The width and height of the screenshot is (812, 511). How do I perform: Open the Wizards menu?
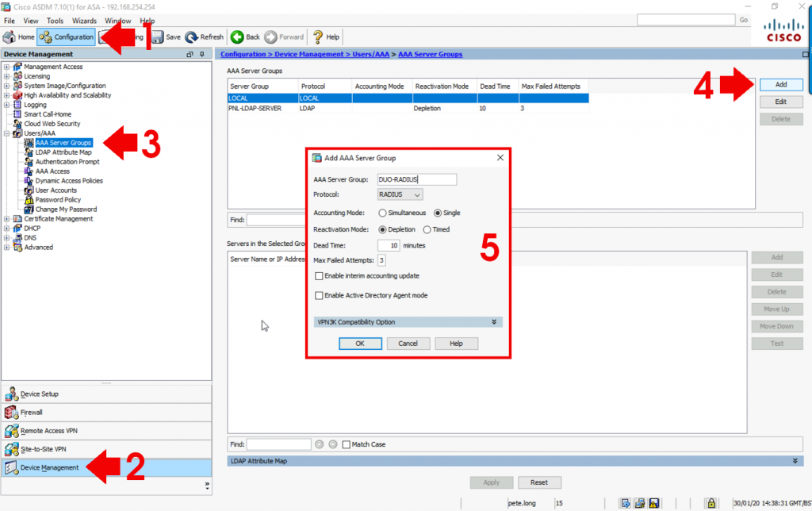point(84,21)
